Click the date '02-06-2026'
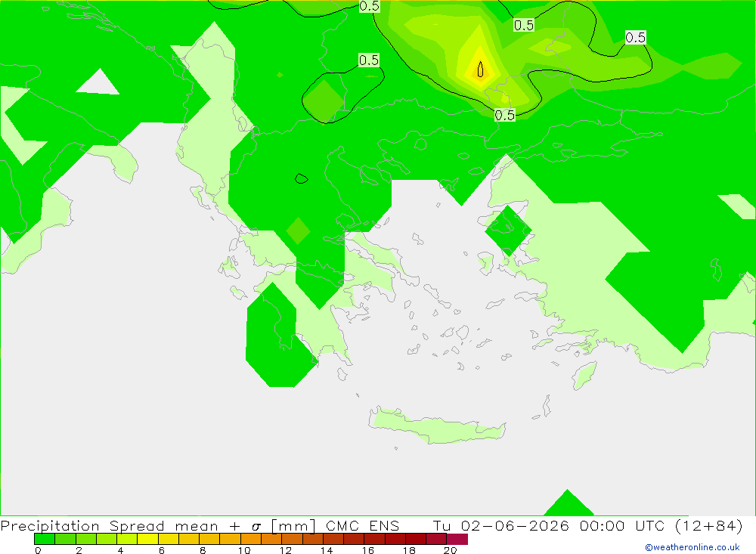This screenshot has width=756, height=554. coord(515,525)
